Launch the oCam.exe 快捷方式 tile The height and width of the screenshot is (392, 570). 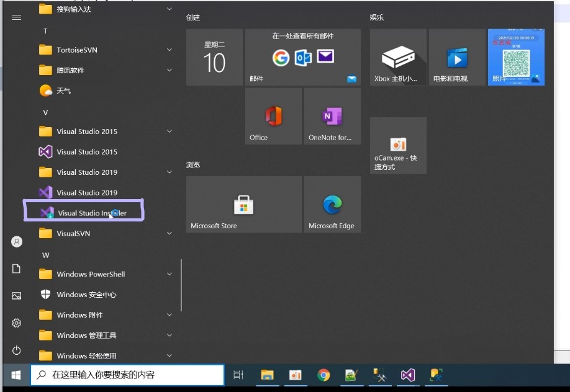[x=397, y=145]
